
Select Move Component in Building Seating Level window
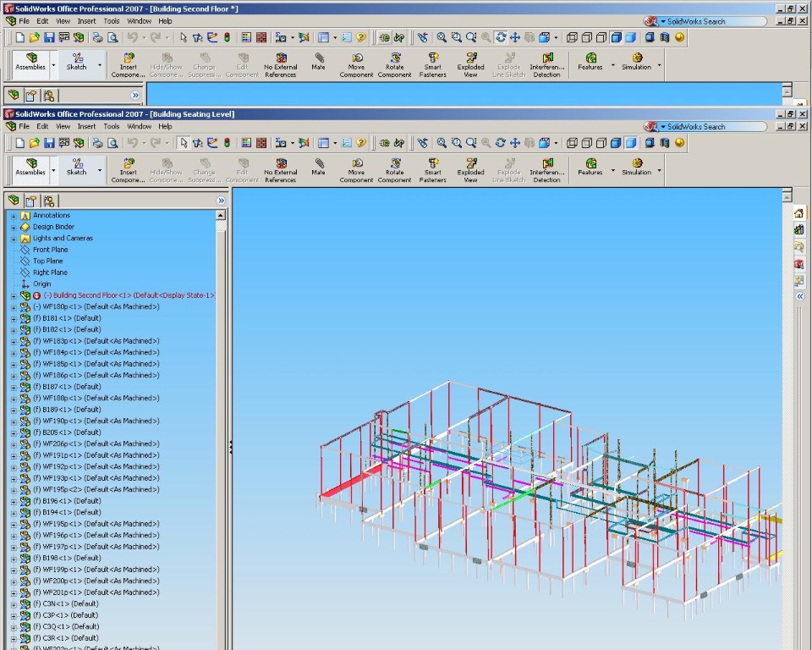pyautogui.click(x=356, y=170)
